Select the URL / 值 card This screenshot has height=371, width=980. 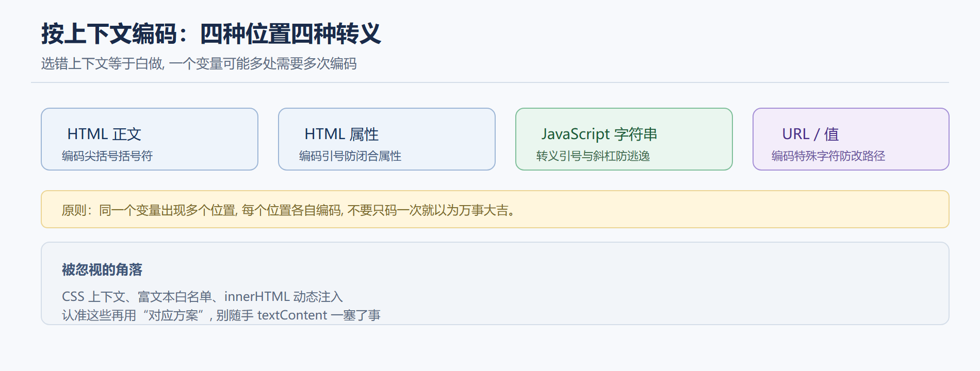point(851,139)
